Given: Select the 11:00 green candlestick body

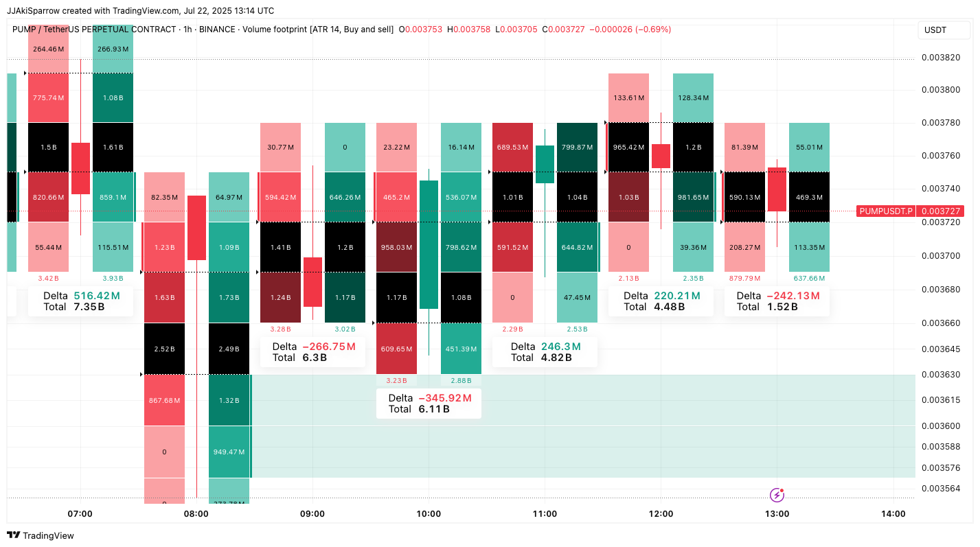Looking at the screenshot, I should tap(545, 164).
